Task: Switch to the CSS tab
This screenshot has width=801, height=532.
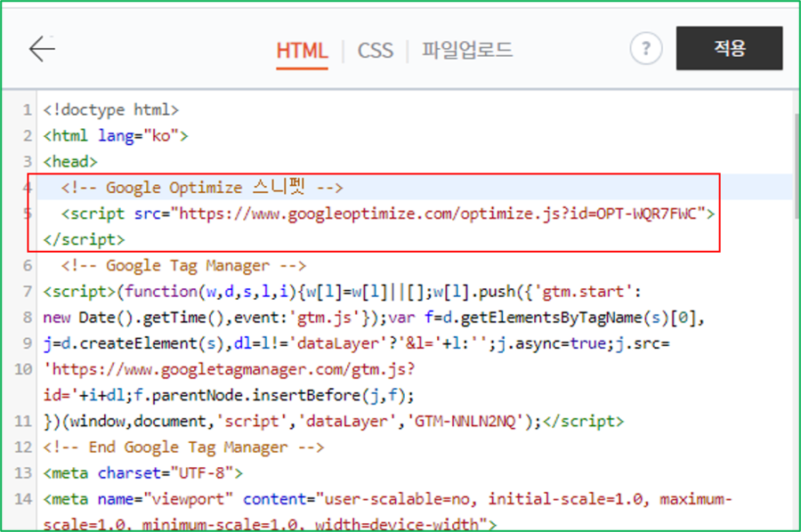Action: (x=376, y=51)
